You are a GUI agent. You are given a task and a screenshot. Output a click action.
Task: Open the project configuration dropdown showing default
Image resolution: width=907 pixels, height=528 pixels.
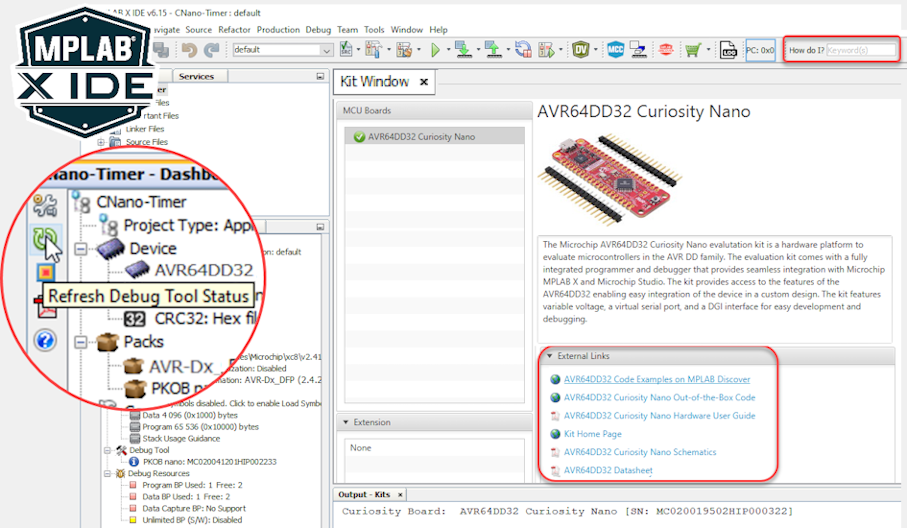pyautogui.click(x=282, y=49)
